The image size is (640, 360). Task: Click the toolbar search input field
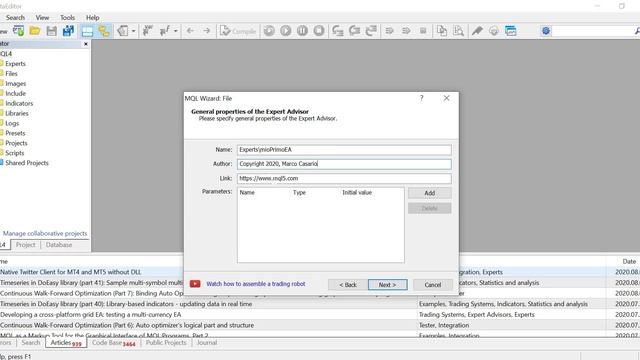pyautogui.click(x=592, y=31)
